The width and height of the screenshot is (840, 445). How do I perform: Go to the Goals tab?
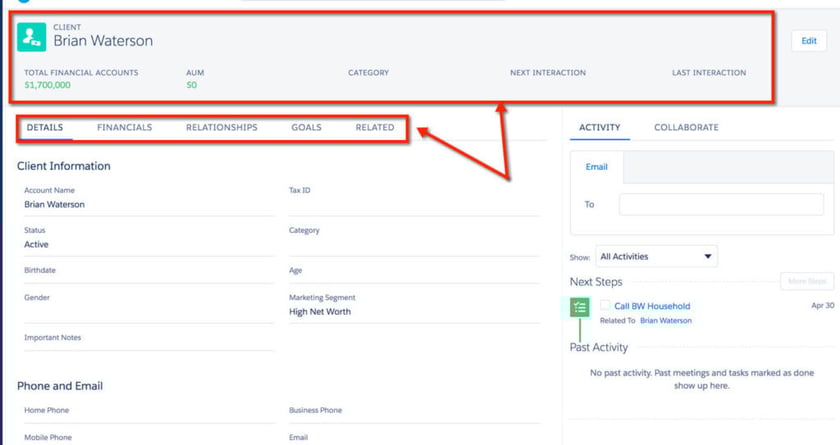[306, 127]
